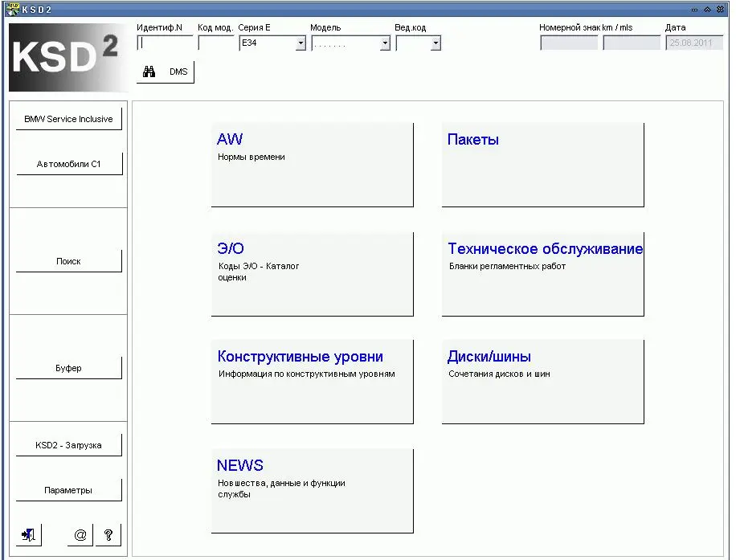736x560 pixels.
Task: Click the km / mls field
Action: pyautogui.click(x=632, y=43)
